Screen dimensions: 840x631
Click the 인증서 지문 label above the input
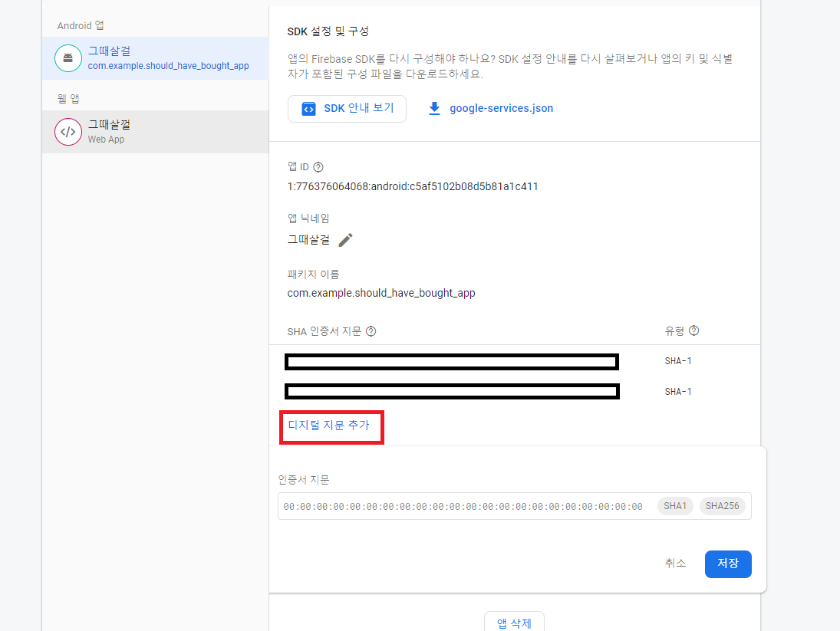304,479
